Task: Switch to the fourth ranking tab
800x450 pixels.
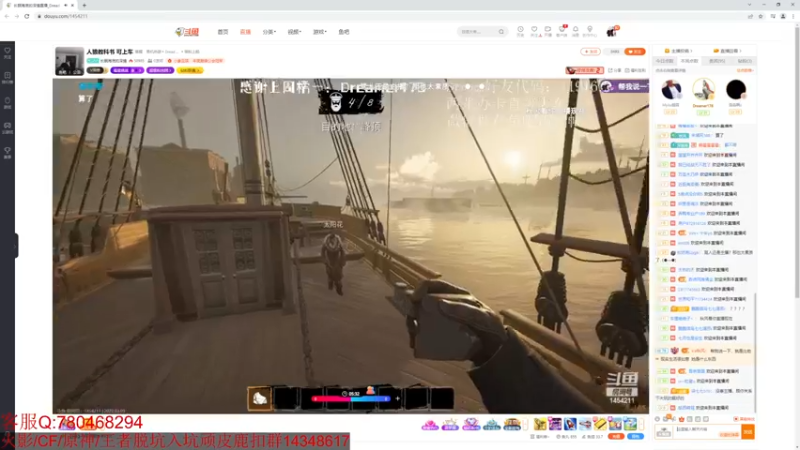Action: (x=744, y=61)
